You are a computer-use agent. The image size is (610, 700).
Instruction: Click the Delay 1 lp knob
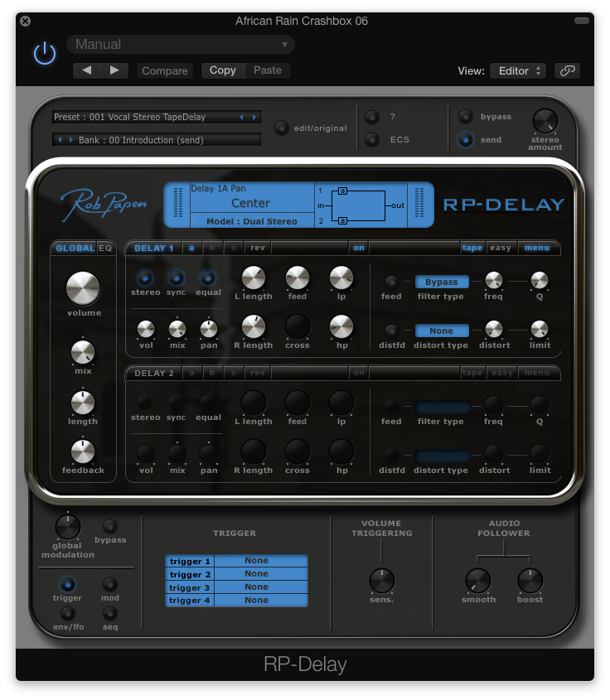coord(341,278)
